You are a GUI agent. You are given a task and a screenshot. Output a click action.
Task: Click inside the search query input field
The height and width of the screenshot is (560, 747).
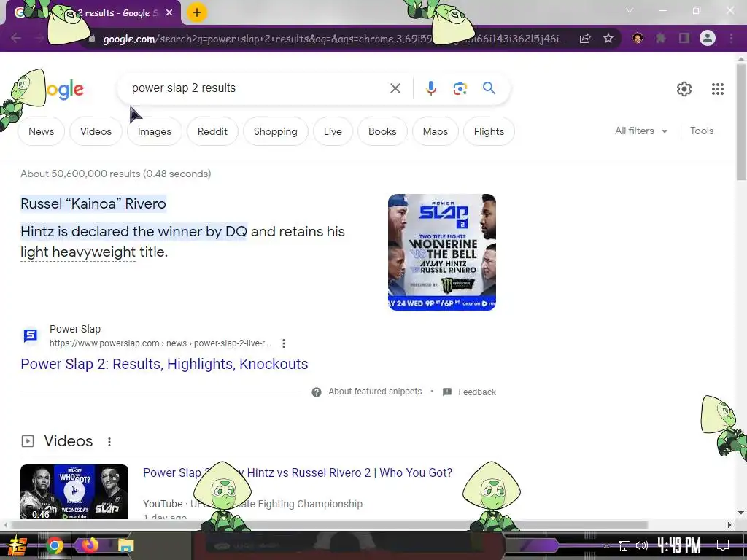[x=258, y=88]
